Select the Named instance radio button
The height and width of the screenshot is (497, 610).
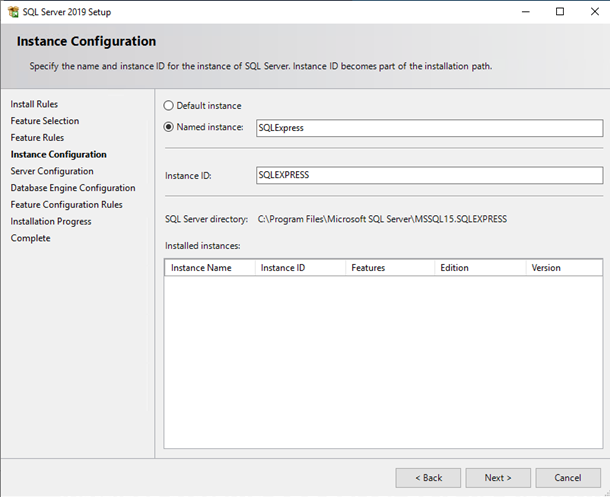tap(168, 127)
